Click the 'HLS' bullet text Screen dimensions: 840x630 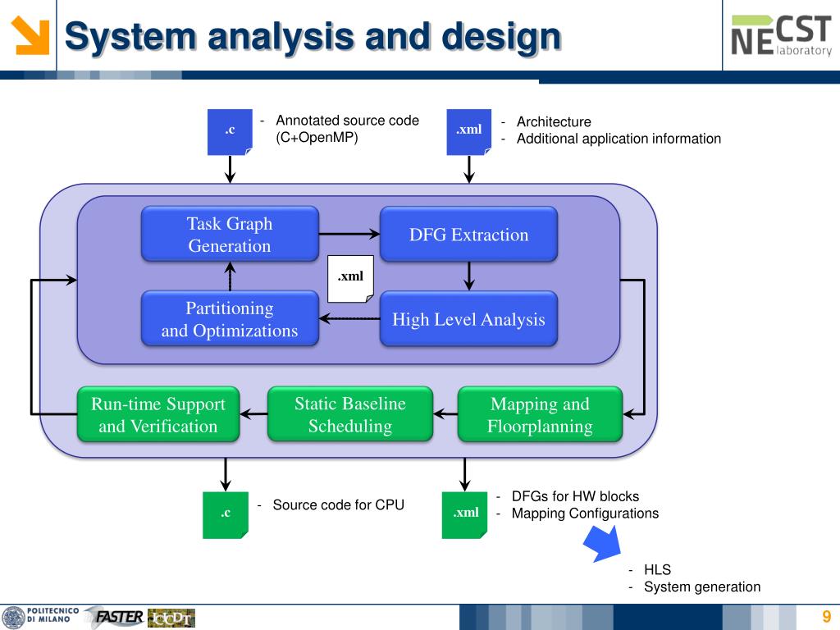tap(657, 569)
